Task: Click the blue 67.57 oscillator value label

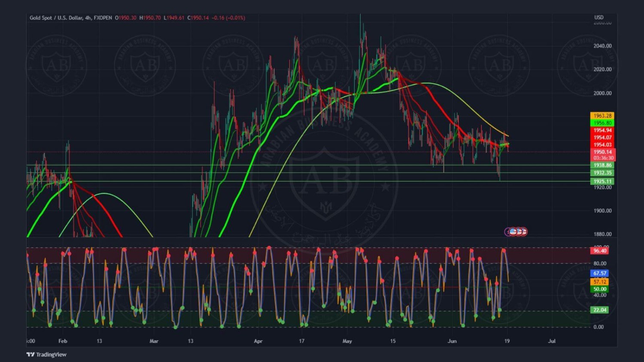Action: (x=599, y=273)
